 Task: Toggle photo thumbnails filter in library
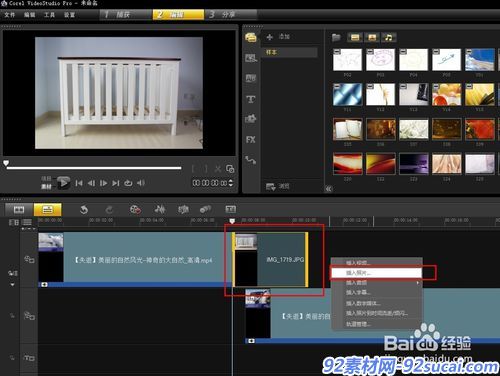[372, 37]
